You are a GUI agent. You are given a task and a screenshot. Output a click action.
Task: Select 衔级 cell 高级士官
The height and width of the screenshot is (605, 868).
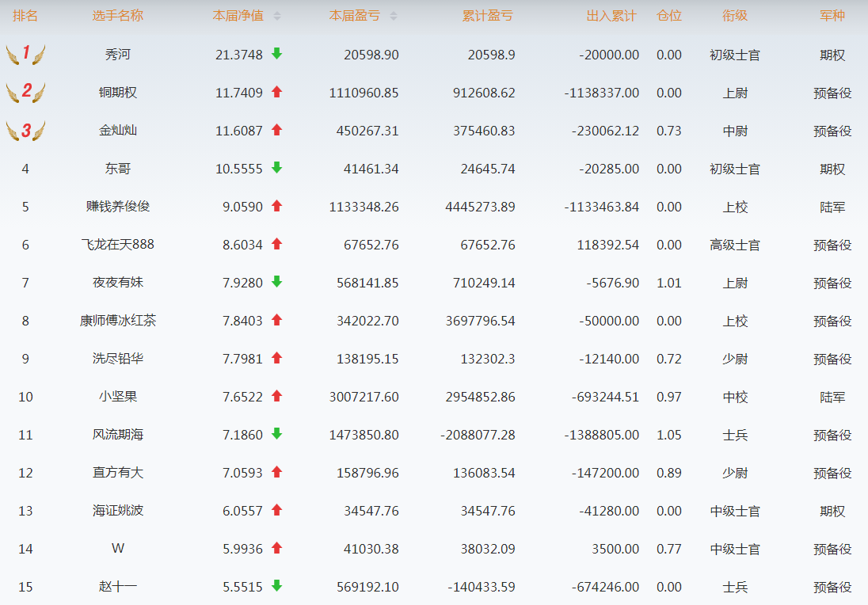pos(735,245)
